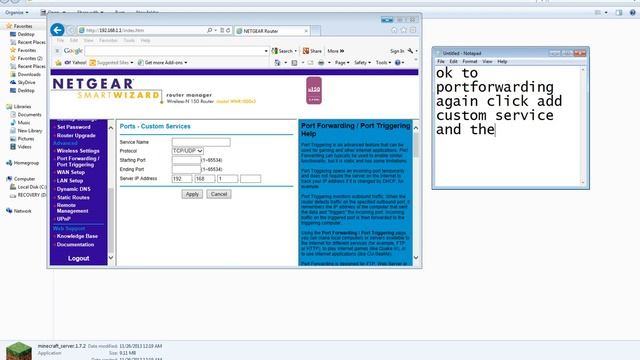This screenshot has width=640, height=360.
Task: Click the browser Forward arrow button
Action: tap(71, 30)
